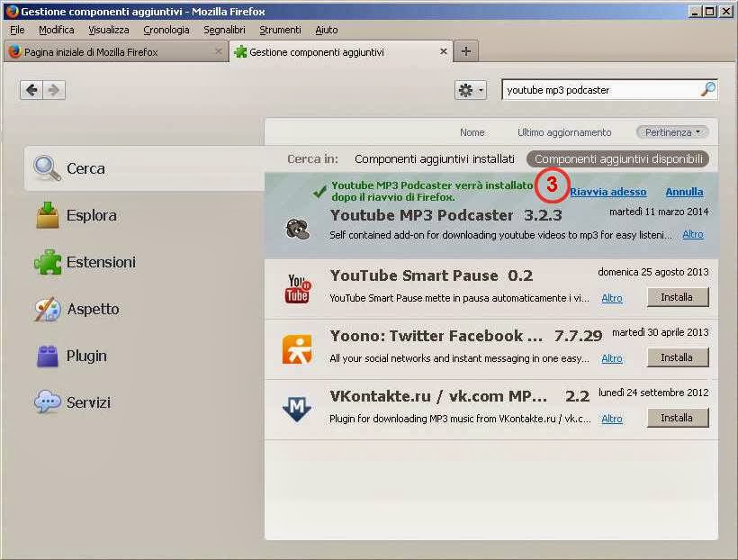
Task: Open Altro link for Yoono
Action: [612, 358]
